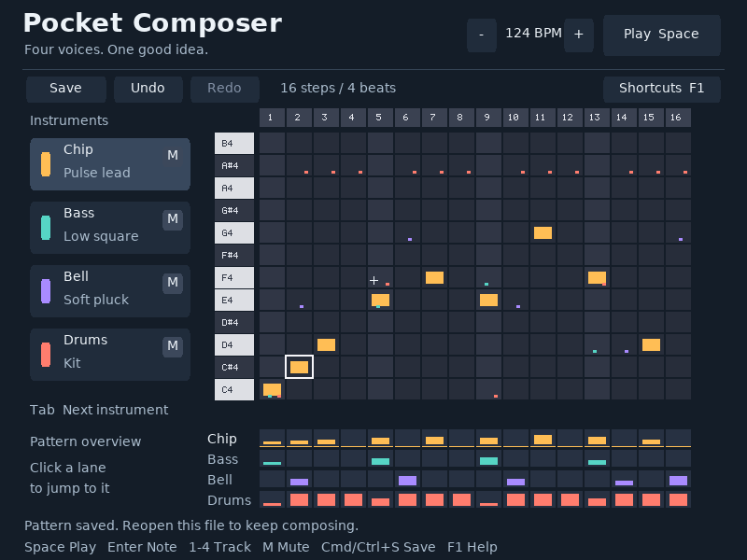
Task: Click Bass overview block at step 5
Action: click(380, 461)
